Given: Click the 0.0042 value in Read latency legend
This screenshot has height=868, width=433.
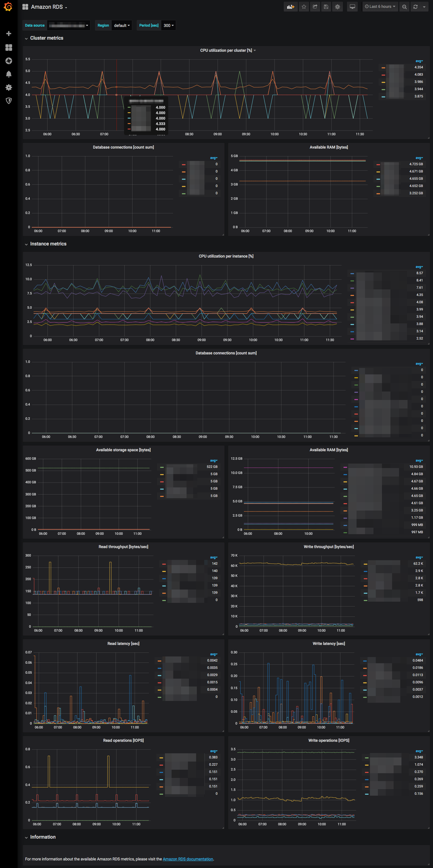Looking at the screenshot, I should (x=212, y=661).
